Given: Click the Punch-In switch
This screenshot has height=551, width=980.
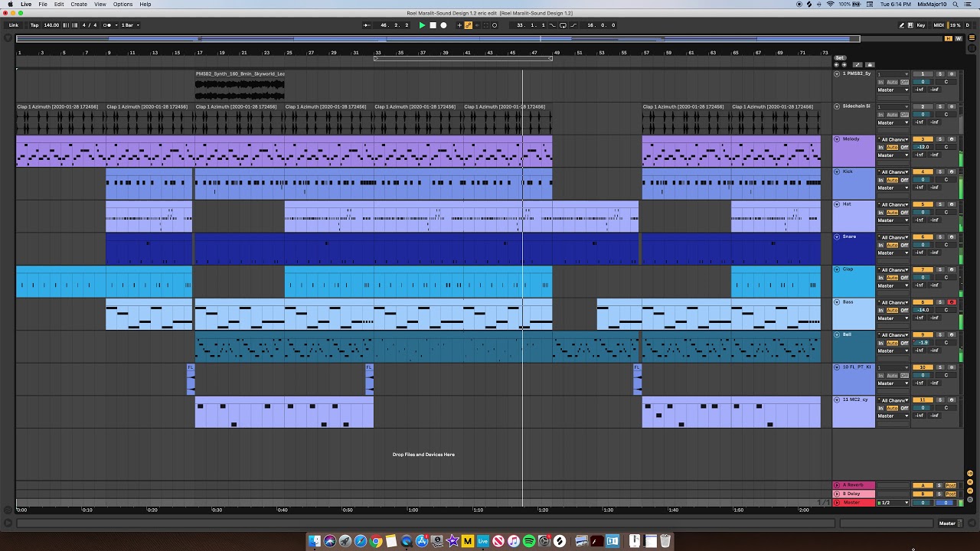Looking at the screenshot, I should (x=554, y=25).
